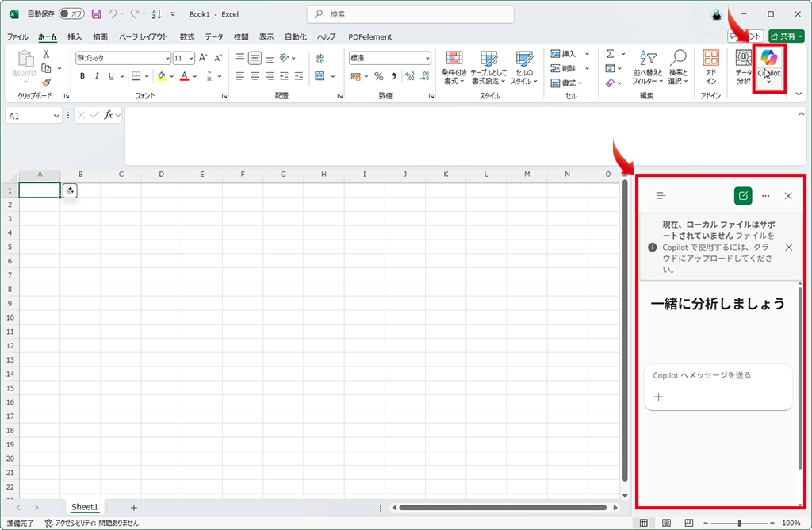Viewport: 812px width, 530px height.
Task: Toggle Bold formatting
Action: (x=82, y=76)
